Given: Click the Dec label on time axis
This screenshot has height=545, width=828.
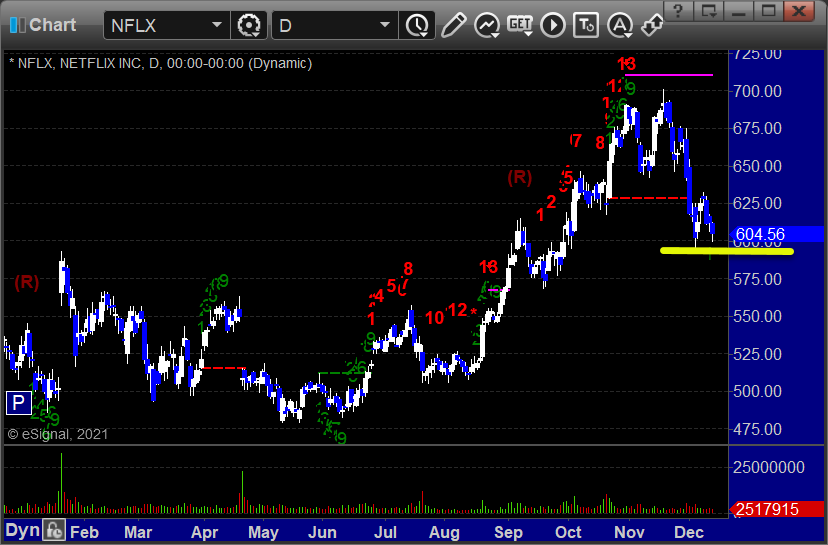Looking at the screenshot, I should coord(689,532).
